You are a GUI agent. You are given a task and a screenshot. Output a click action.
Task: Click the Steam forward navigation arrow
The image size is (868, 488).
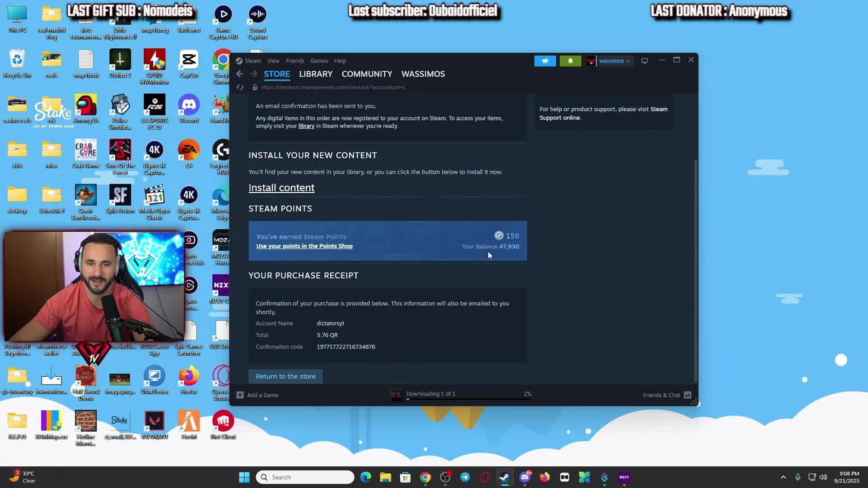(x=254, y=74)
